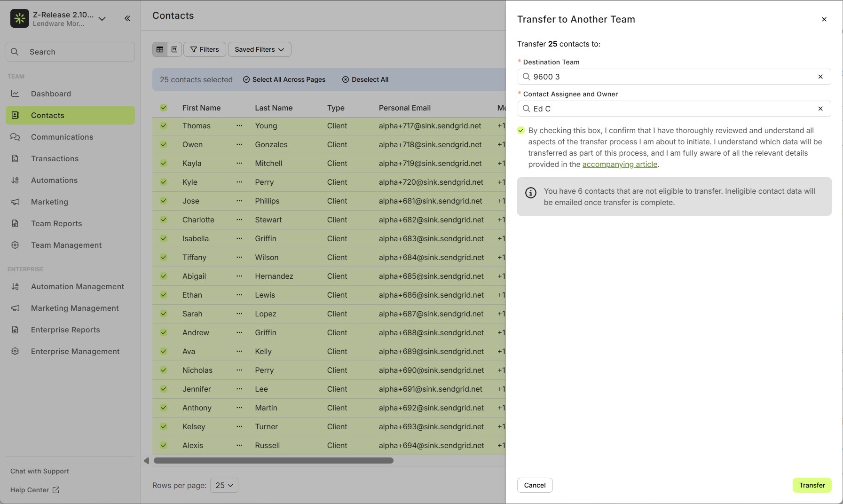Click the Help Center external link icon
The image size is (843, 504).
(56, 490)
